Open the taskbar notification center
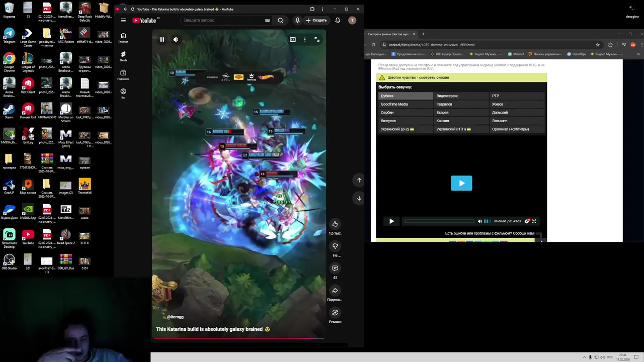Screen dimensions: 644x362 coord(637,357)
